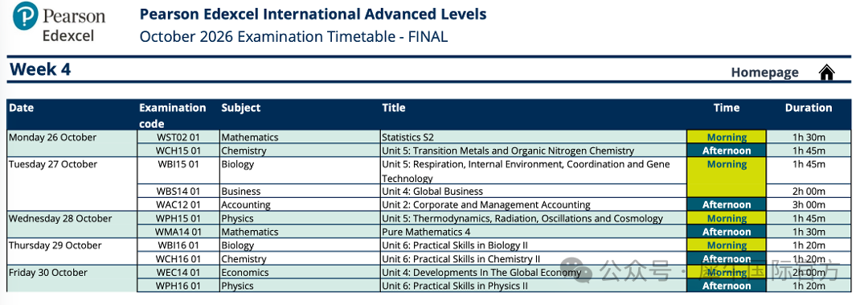Click the Pure Mathematics 4 title
This screenshot has width=868, height=305.
[533, 232]
